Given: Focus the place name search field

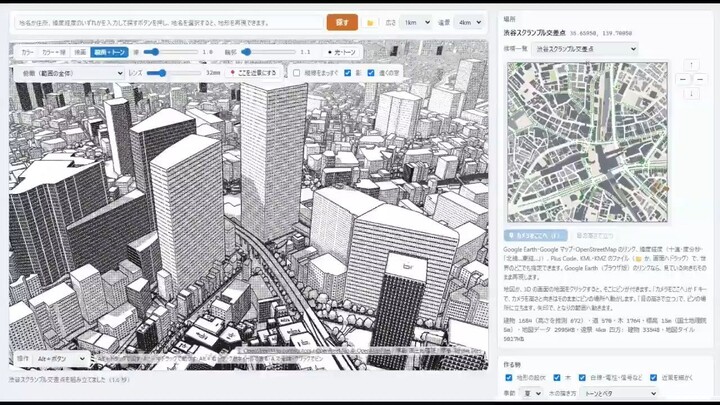Looking at the screenshot, I should pyautogui.click(x=169, y=22).
